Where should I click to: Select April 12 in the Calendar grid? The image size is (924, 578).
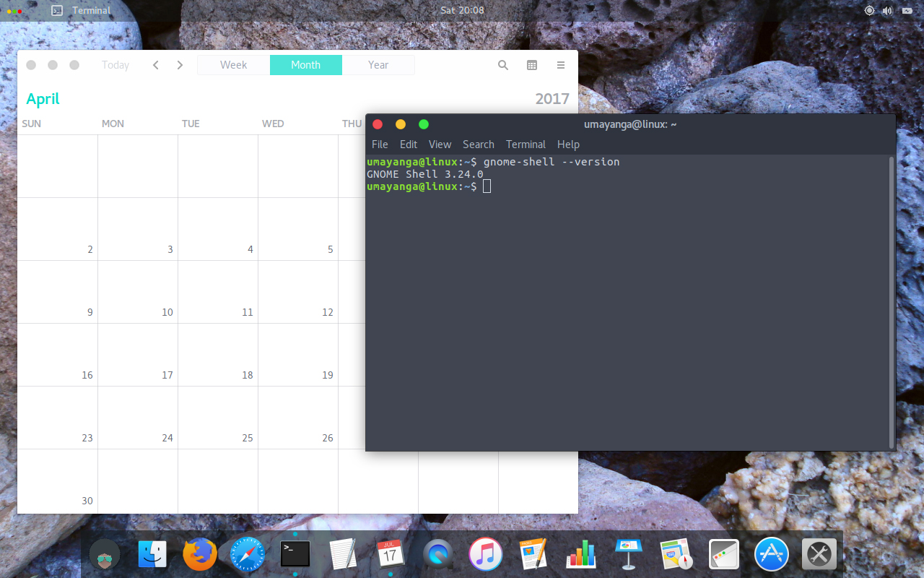point(298,292)
